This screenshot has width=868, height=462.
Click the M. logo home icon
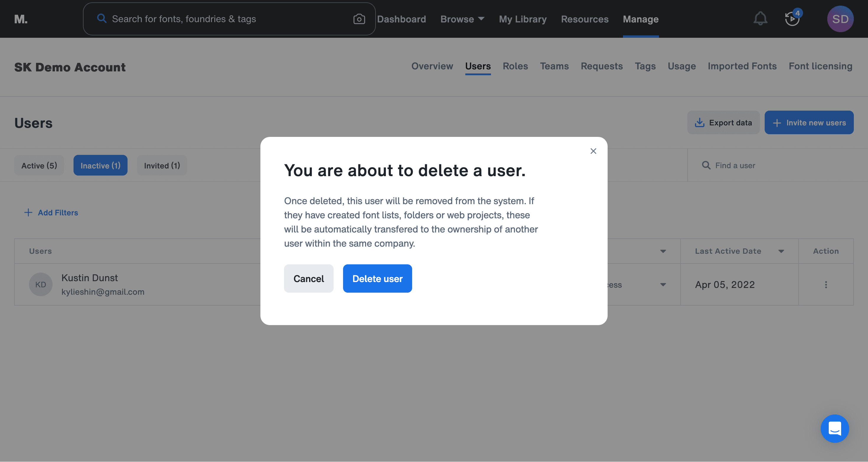pos(21,19)
